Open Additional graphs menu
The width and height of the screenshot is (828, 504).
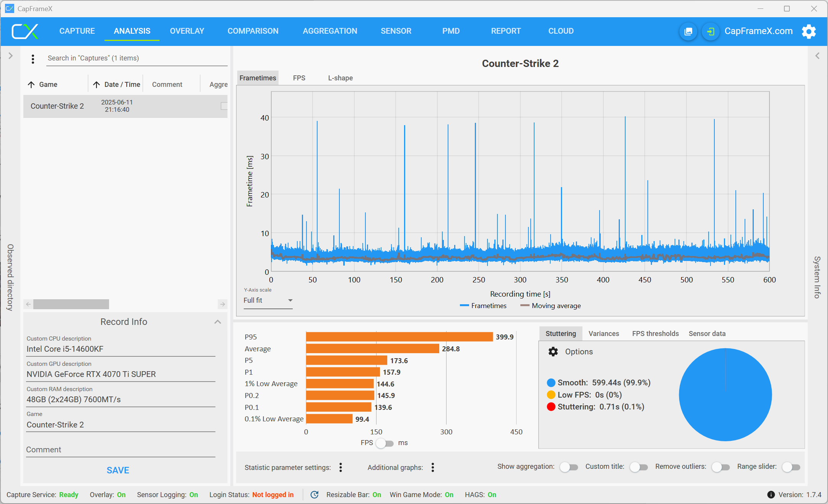tap(433, 467)
